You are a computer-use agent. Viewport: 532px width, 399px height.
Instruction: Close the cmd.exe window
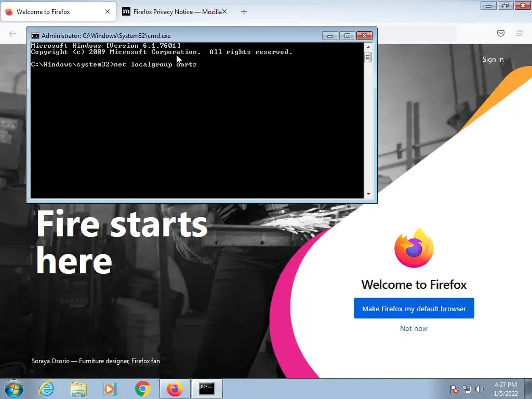pyautogui.click(x=364, y=36)
